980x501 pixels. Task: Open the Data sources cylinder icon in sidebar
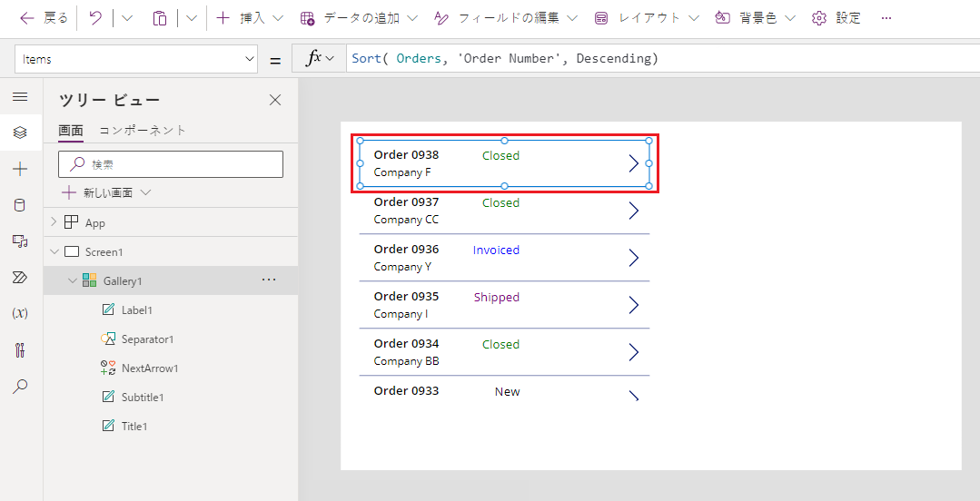(x=20, y=205)
